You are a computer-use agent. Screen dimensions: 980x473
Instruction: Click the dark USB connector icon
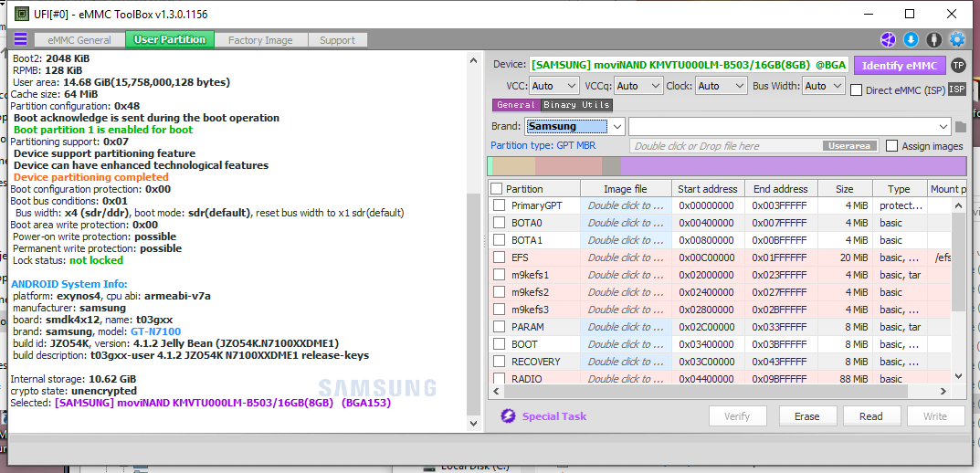coord(934,40)
